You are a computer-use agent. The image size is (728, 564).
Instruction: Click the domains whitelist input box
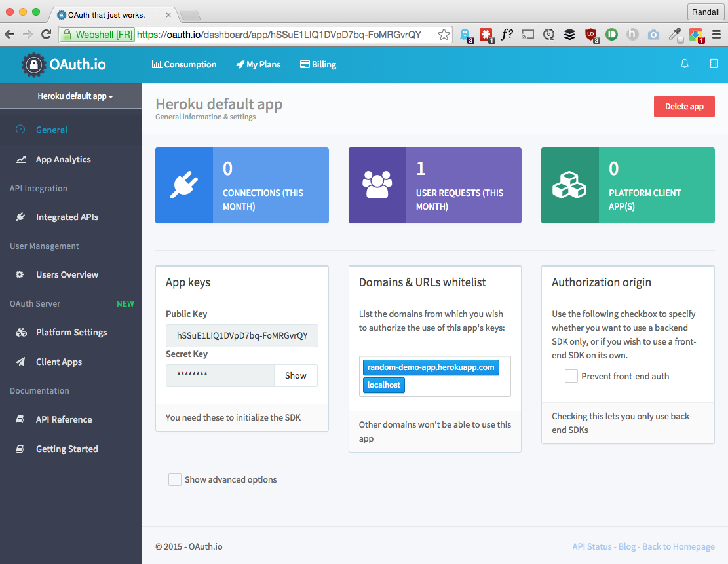click(x=435, y=377)
